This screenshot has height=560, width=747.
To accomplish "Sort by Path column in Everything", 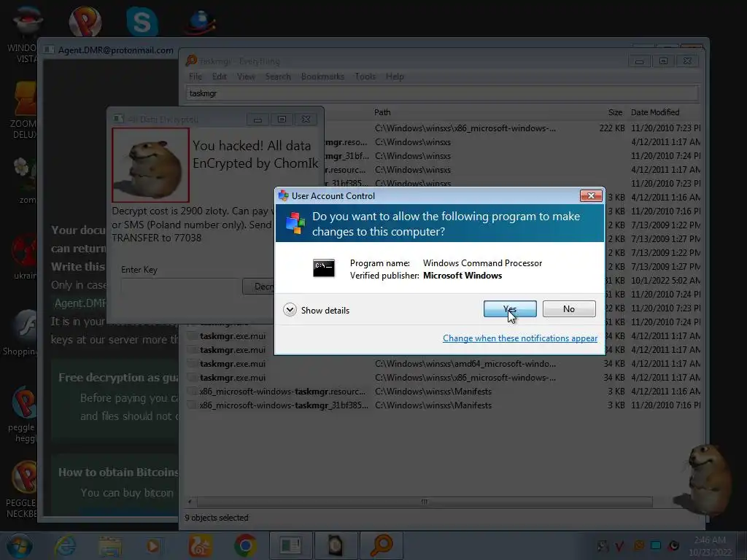I will [x=382, y=112].
